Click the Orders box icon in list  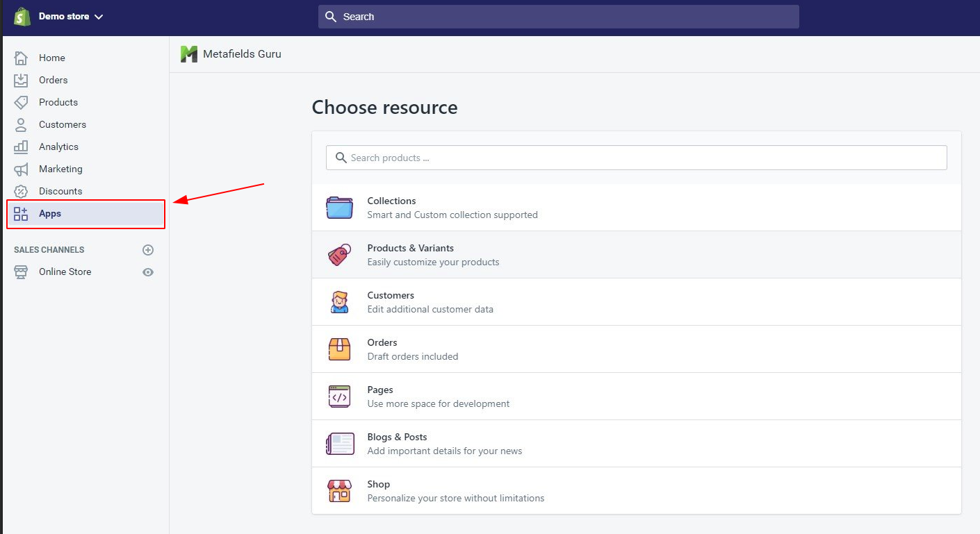339,349
